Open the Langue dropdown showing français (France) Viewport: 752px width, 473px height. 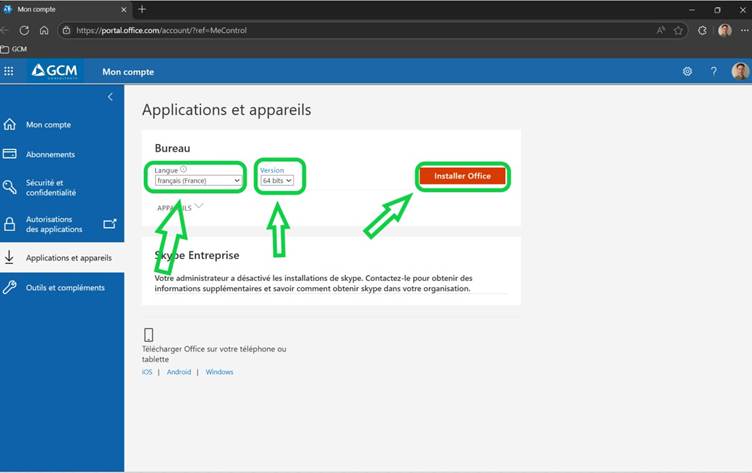(198, 181)
